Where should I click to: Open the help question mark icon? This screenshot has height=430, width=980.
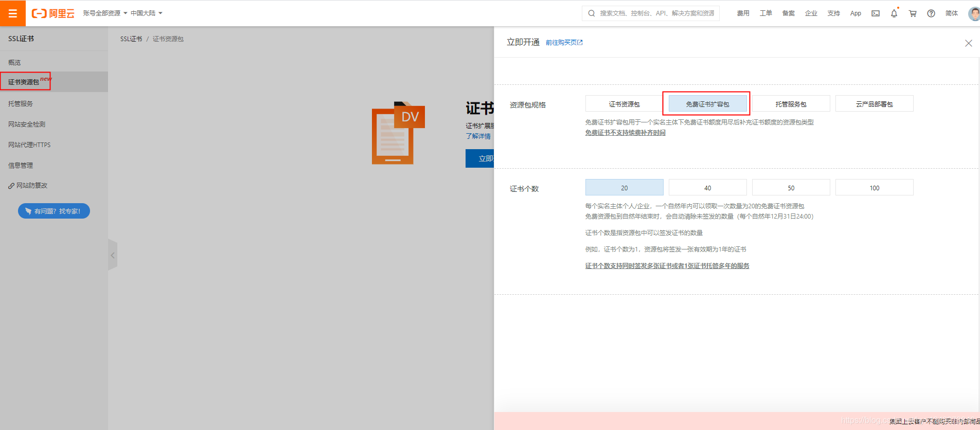931,13
